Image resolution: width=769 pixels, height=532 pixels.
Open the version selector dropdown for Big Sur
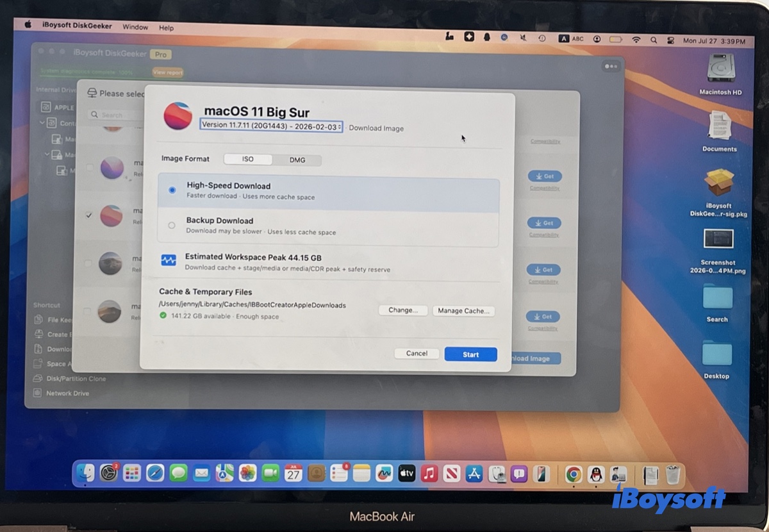(x=271, y=126)
